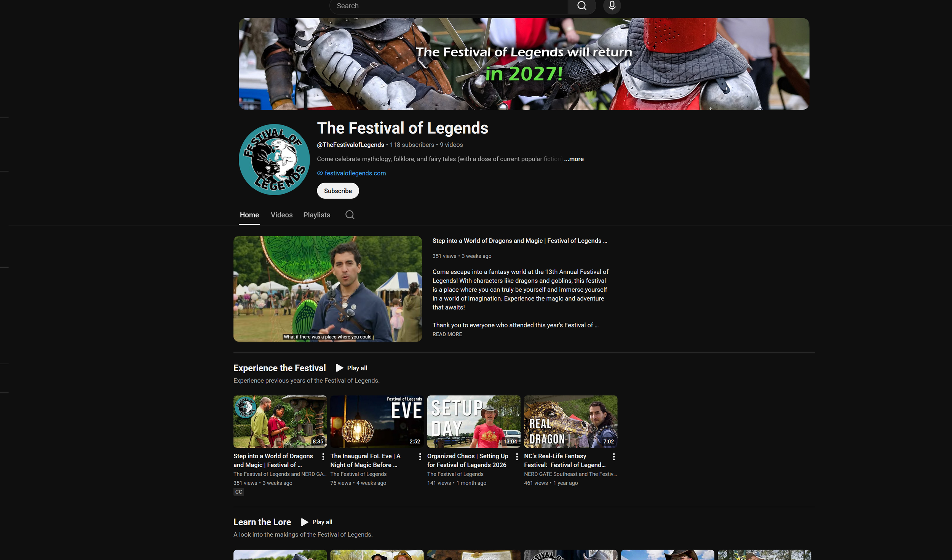952x560 pixels.
Task: Click the search magnifier button
Action: (581, 6)
